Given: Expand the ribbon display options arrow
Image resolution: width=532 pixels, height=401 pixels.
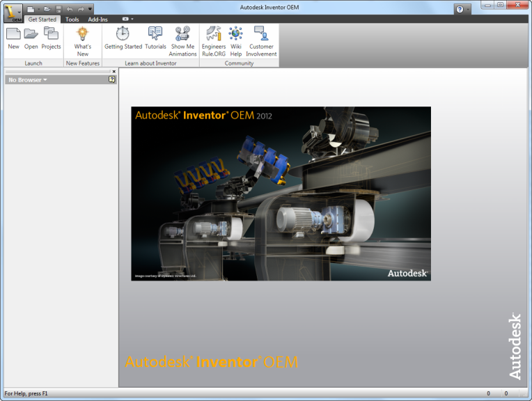Looking at the screenshot, I should (132, 19).
